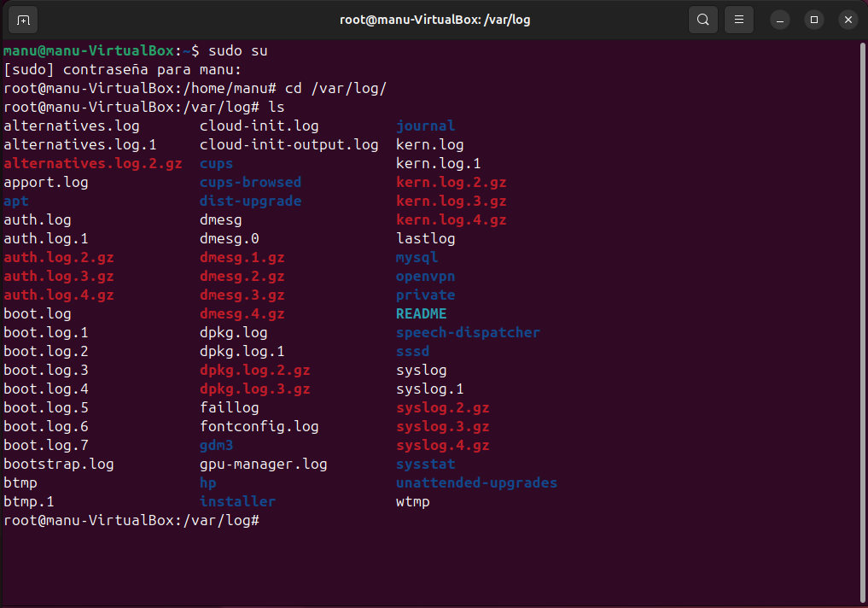Close the terminal window
The height and width of the screenshot is (608, 868).
pos(848,20)
